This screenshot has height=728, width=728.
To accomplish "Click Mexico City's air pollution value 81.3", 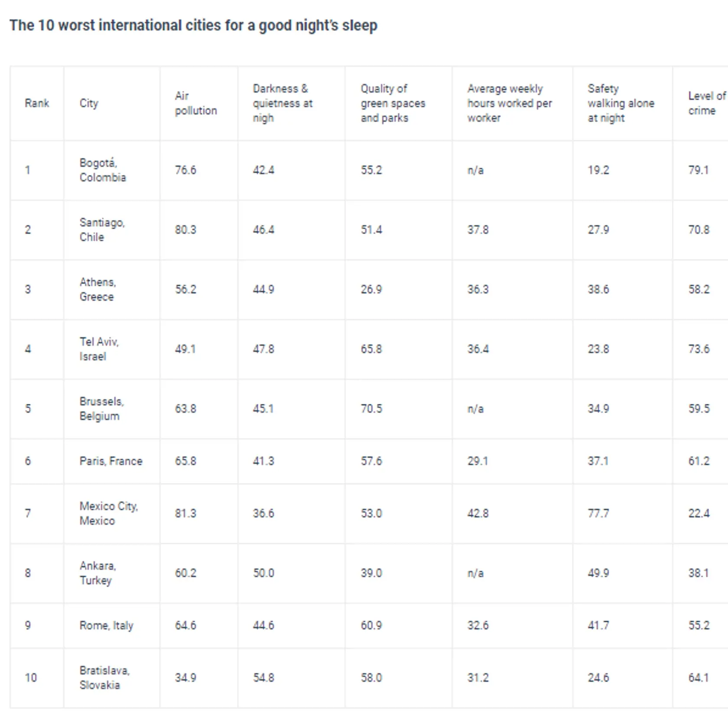I will (x=185, y=513).
